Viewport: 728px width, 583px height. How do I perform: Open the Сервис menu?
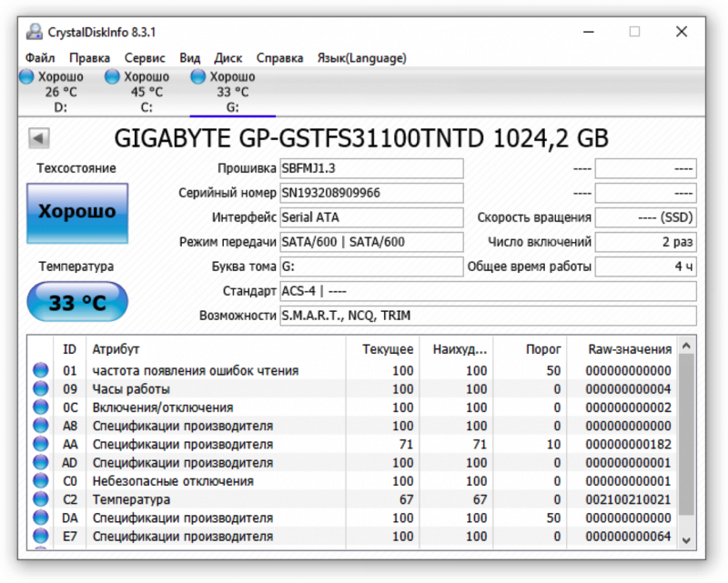pyautogui.click(x=145, y=58)
